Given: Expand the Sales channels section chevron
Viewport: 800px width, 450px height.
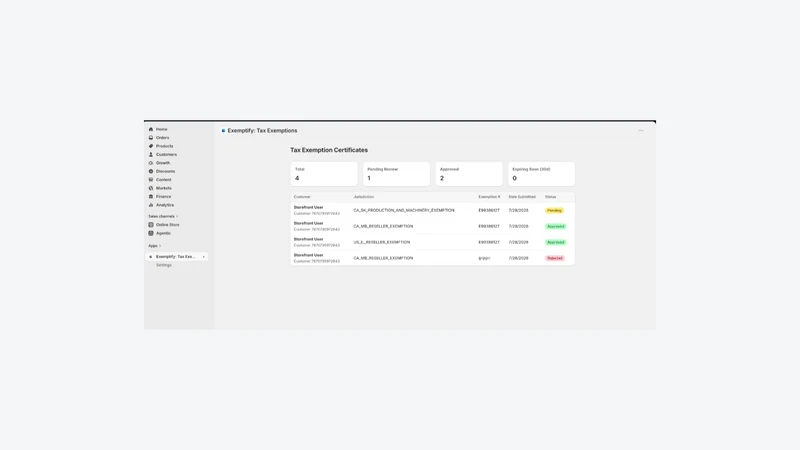Looking at the screenshot, I should pyautogui.click(x=177, y=216).
